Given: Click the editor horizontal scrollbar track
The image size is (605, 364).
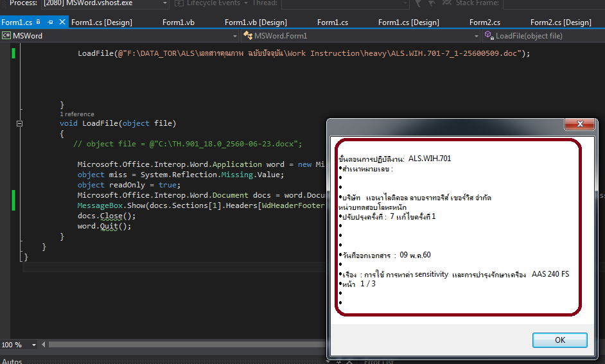Looking at the screenshot, I should pyautogui.click(x=187, y=344).
